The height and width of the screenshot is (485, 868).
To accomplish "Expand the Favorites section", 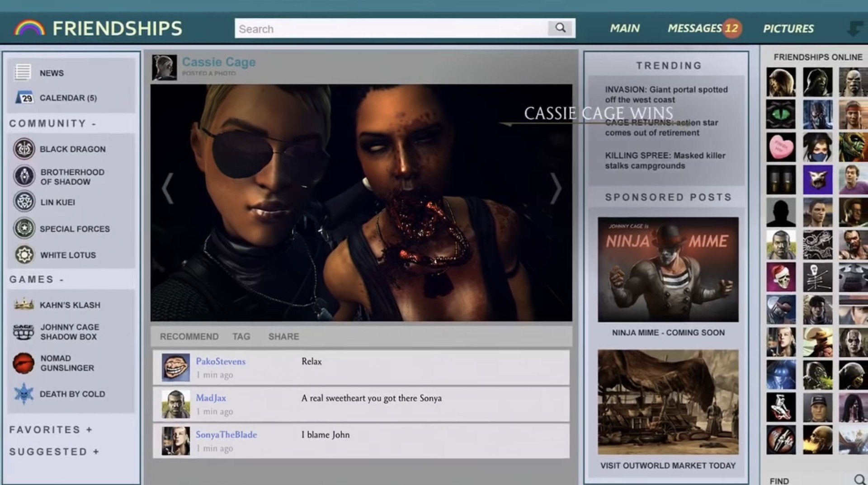I will coord(89,430).
